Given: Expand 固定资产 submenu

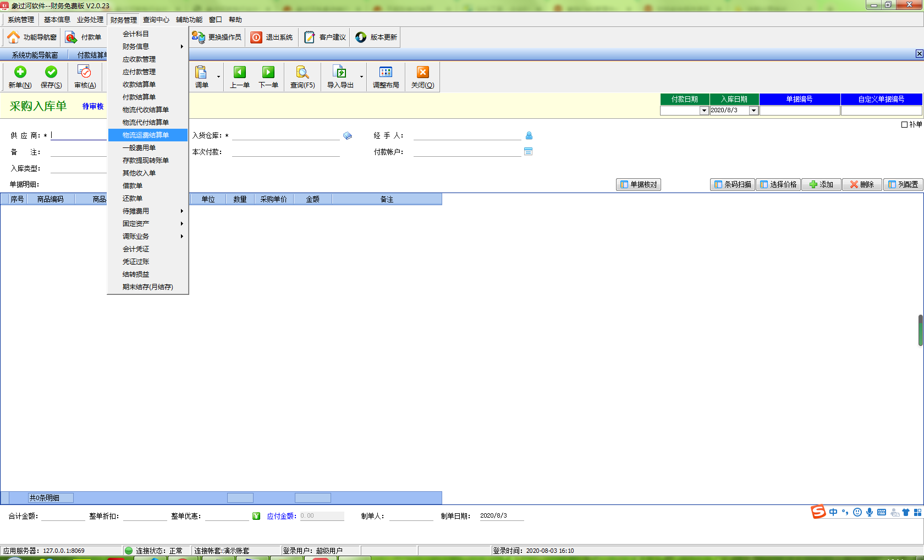Looking at the screenshot, I should [147, 224].
